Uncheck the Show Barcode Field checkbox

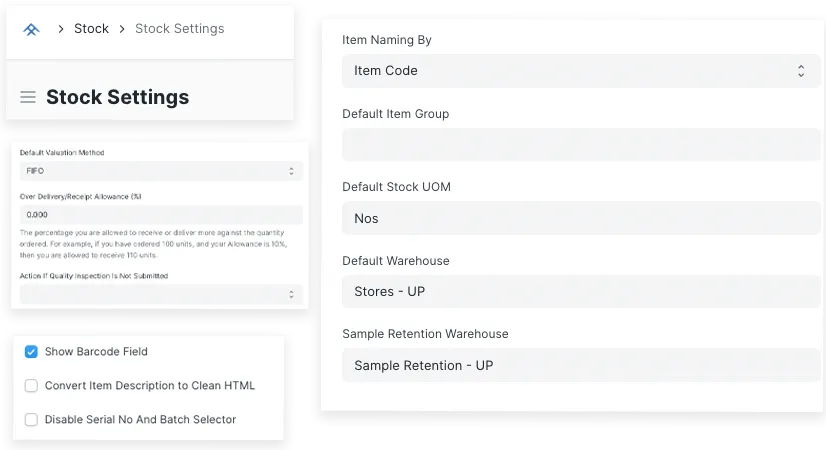32,352
